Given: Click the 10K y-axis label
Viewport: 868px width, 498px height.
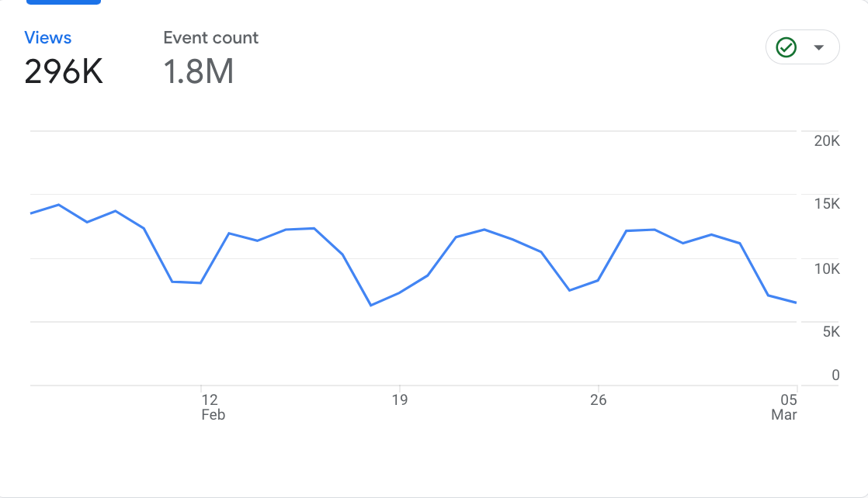Looking at the screenshot, I should point(827,269).
